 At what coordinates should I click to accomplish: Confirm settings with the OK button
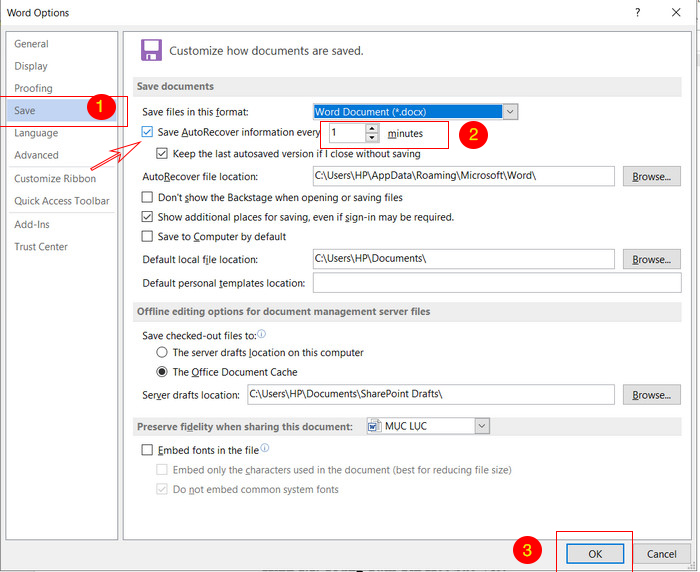tap(595, 554)
